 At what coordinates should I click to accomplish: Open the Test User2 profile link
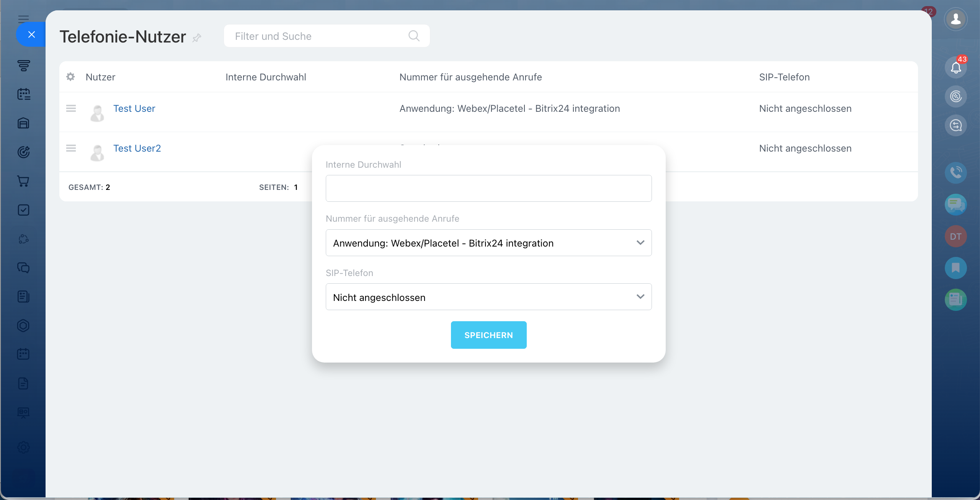coord(137,148)
